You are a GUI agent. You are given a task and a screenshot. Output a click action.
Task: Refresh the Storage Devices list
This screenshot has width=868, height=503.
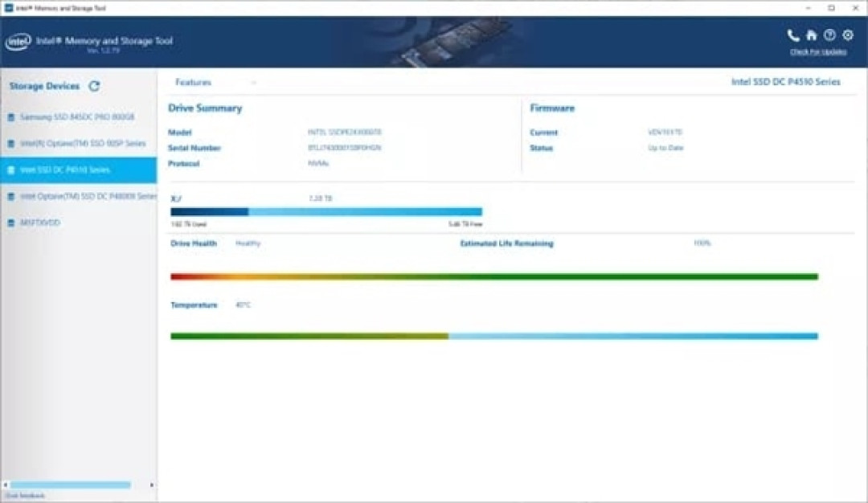pos(94,86)
